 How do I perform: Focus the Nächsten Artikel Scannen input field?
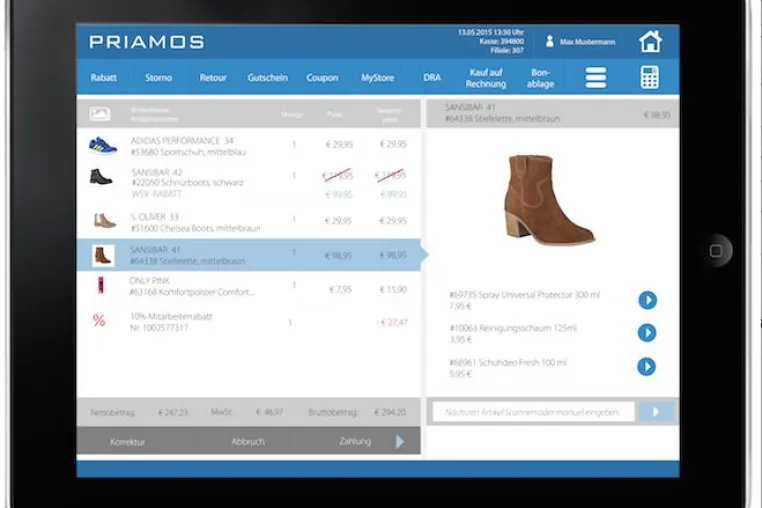(534, 412)
